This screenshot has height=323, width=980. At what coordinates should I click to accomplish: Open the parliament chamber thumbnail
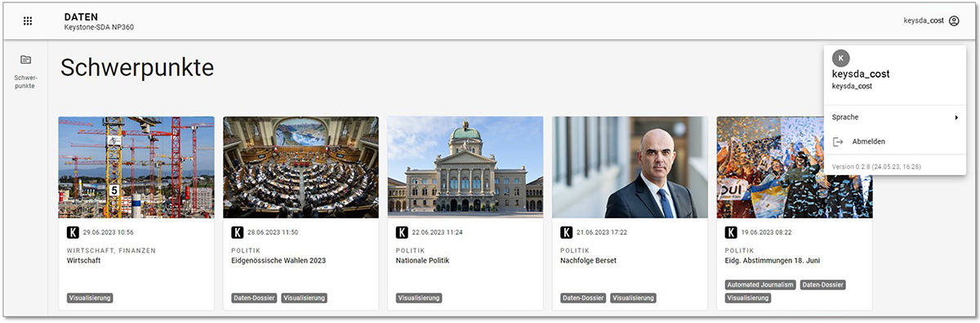click(x=301, y=167)
